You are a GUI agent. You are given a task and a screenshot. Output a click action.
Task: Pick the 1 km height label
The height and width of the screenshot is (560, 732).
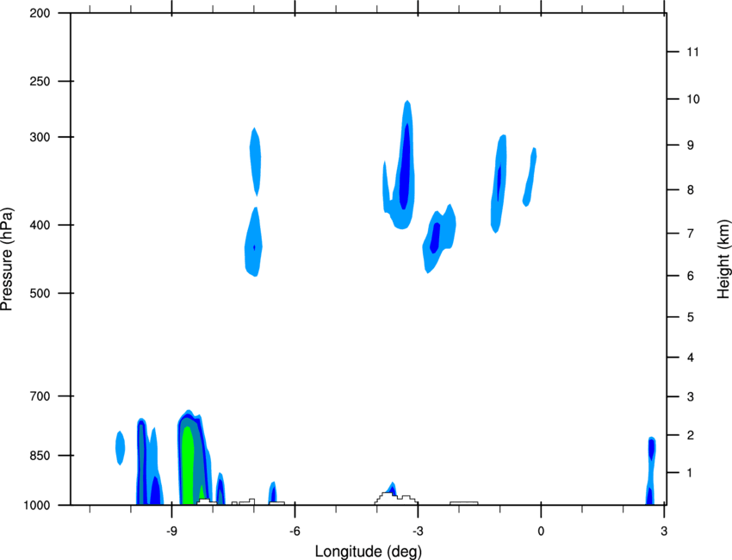coord(690,473)
